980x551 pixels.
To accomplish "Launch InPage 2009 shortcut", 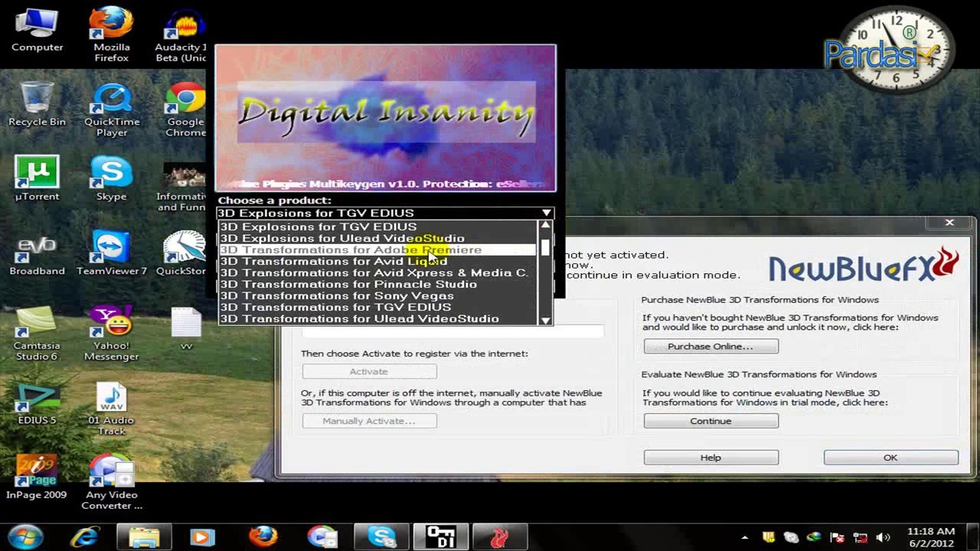I will coord(37,478).
